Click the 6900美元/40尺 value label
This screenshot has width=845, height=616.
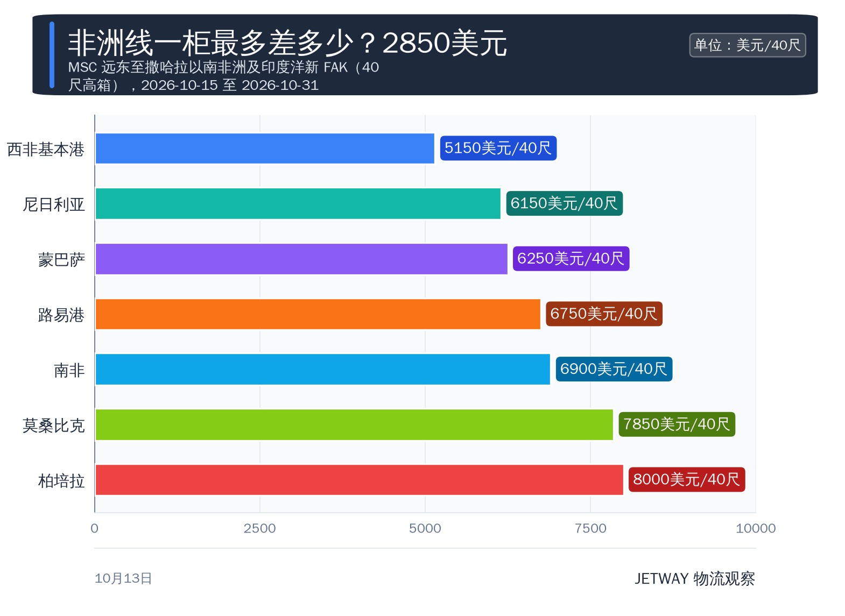(614, 369)
